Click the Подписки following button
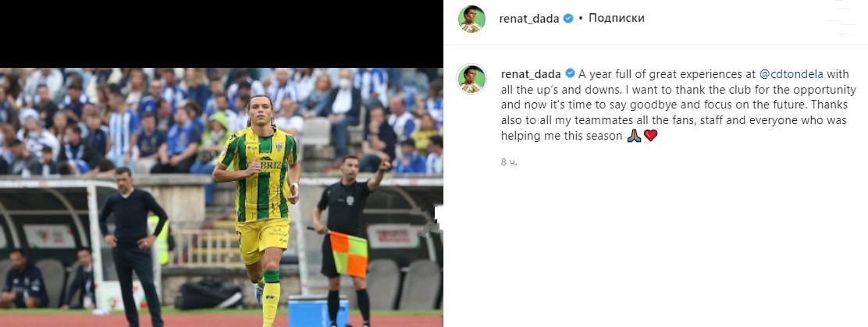The height and width of the screenshot is (327, 868). pos(616,18)
